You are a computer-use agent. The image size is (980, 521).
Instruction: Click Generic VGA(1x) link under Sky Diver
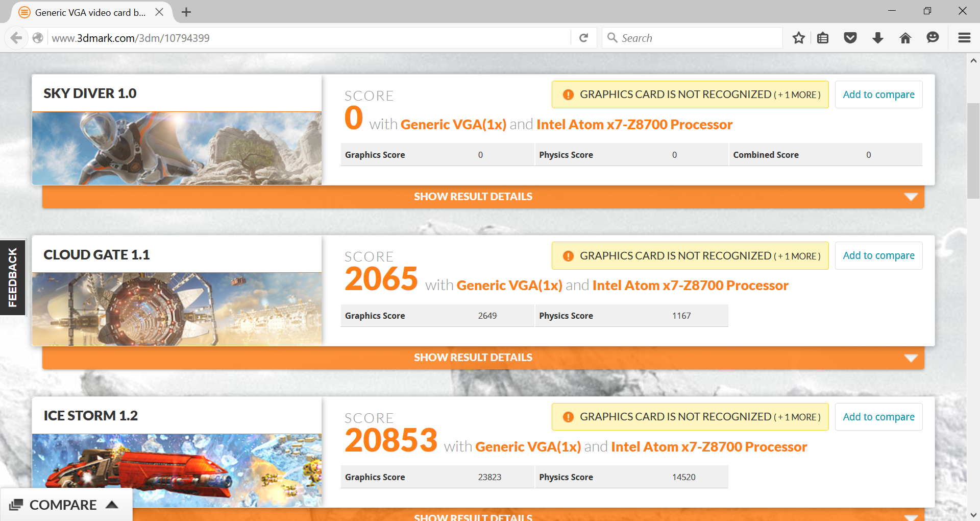(x=453, y=124)
